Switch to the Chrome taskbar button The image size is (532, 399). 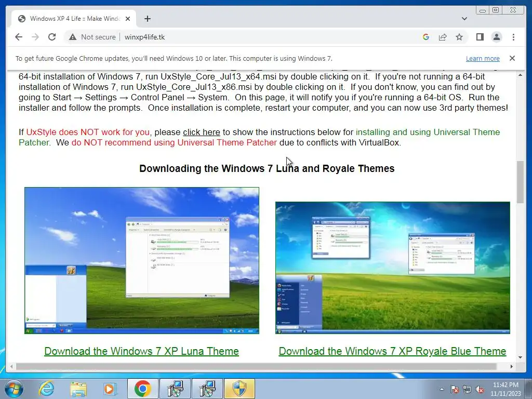pyautogui.click(x=142, y=389)
